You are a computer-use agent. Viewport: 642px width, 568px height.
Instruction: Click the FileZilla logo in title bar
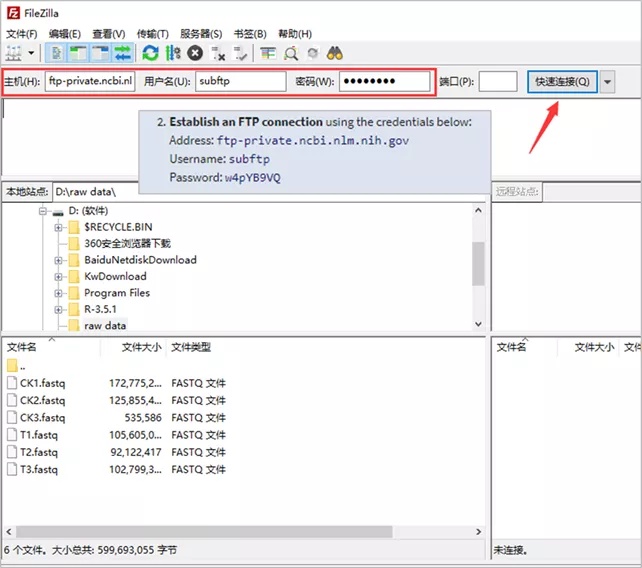tap(14, 13)
